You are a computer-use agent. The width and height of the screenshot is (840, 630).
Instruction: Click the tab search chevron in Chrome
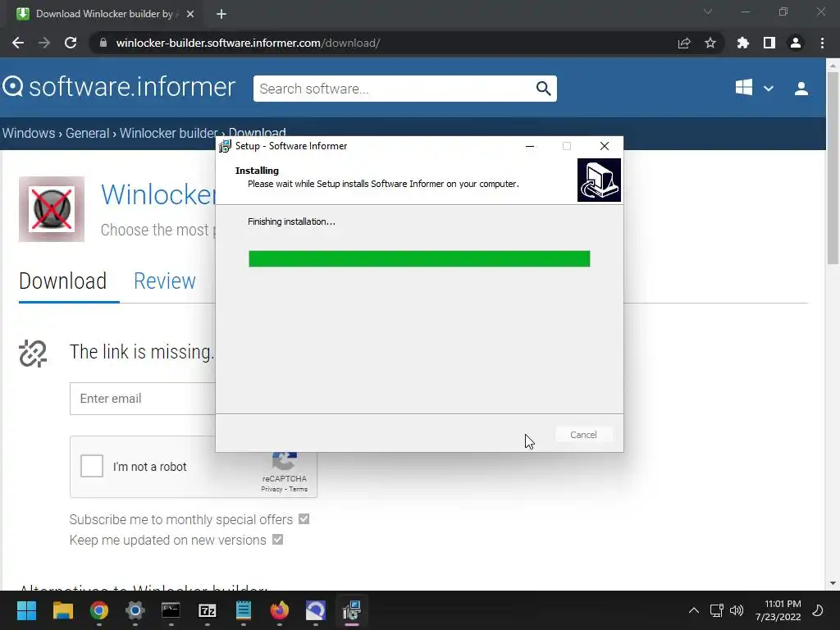tap(708, 11)
